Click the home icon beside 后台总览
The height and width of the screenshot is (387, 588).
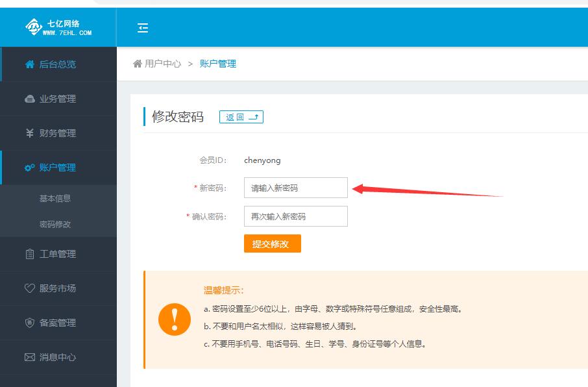point(30,64)
